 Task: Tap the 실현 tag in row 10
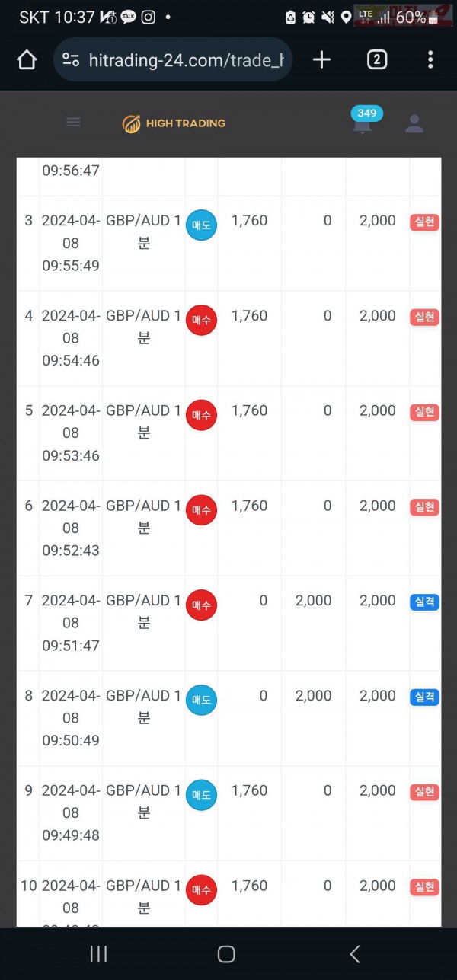coord(424,887)
